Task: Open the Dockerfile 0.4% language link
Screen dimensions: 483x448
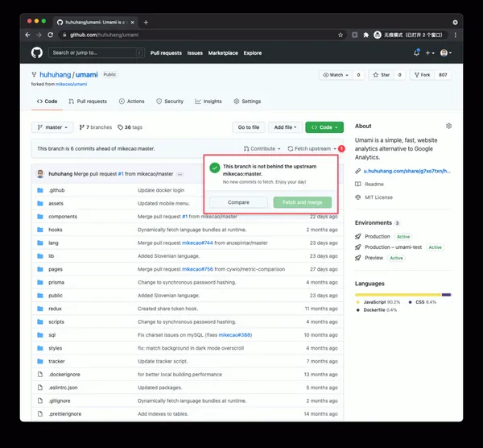Action: click(380, 310)
